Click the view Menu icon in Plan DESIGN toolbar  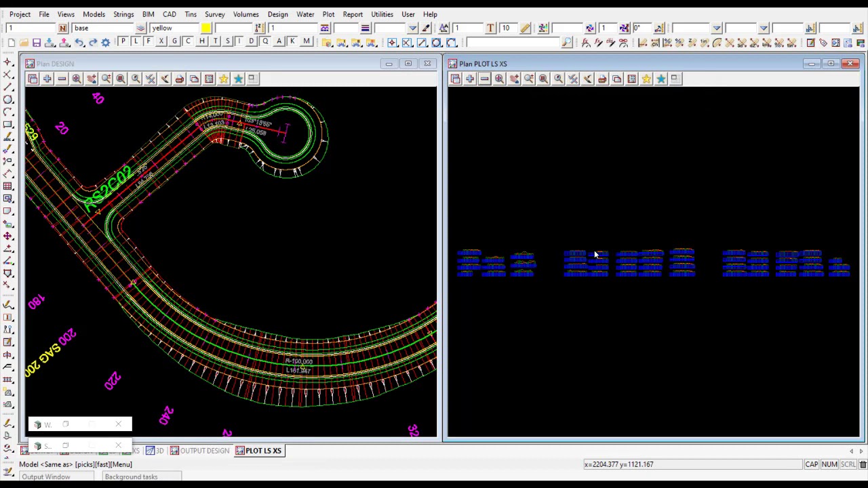pyautogui.click(x=32, y=79)
